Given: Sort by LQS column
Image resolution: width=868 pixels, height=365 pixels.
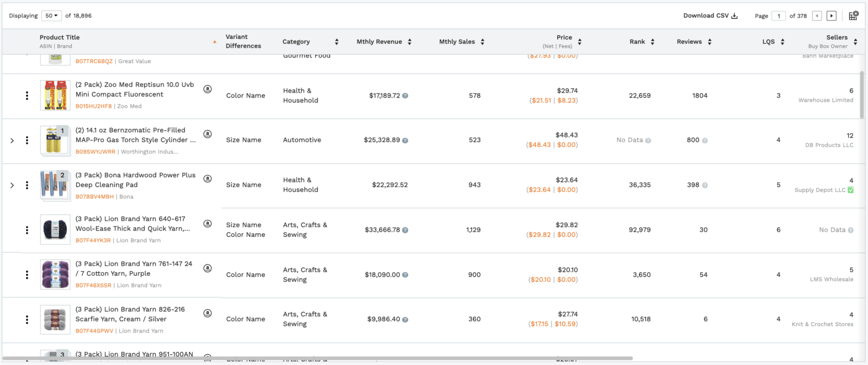Looking at the screenshot, I should coord(782,42).
